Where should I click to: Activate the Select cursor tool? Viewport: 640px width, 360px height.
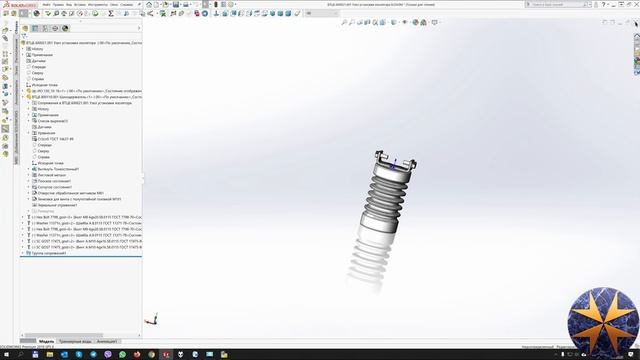click(205, 4)
